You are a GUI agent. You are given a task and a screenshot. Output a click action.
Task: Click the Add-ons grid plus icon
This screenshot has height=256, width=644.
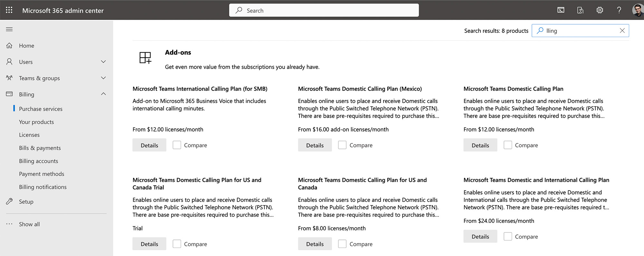click(145, 58)
